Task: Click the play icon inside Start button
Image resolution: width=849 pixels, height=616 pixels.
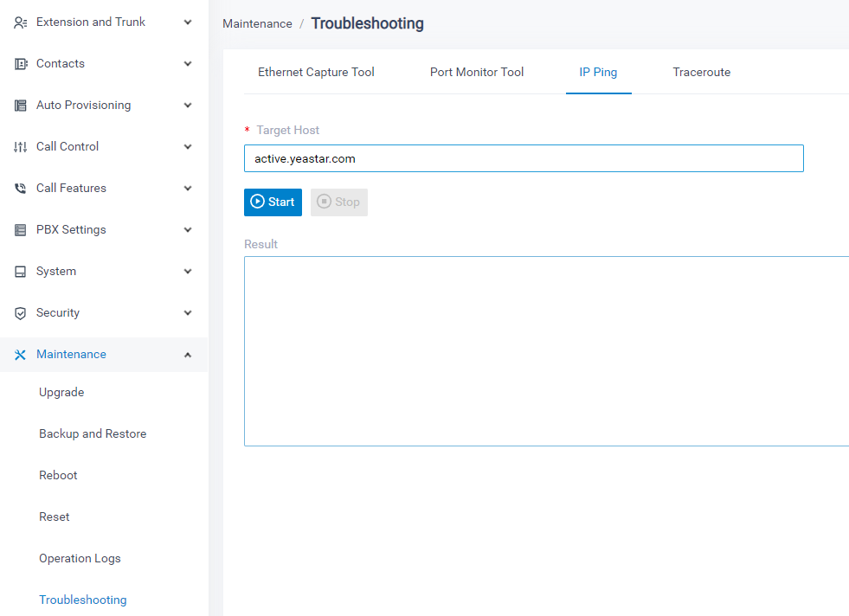Action: 258,202
